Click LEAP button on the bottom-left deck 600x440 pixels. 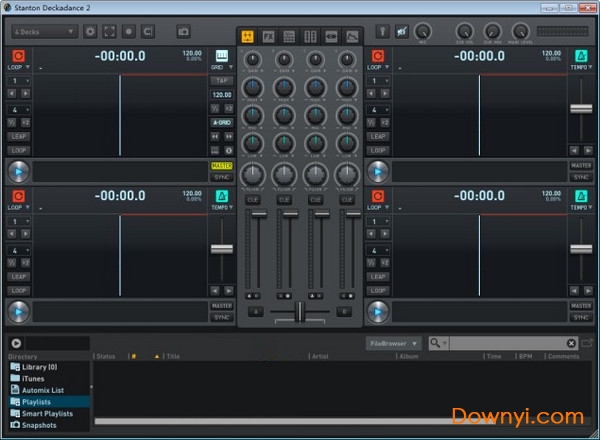coord(19,276)
